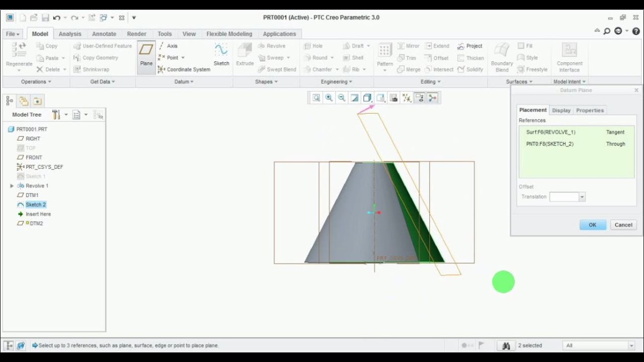Screen dimensions: 644x362
Task: Insert a Coordinate System
Action: pos(184,69)
